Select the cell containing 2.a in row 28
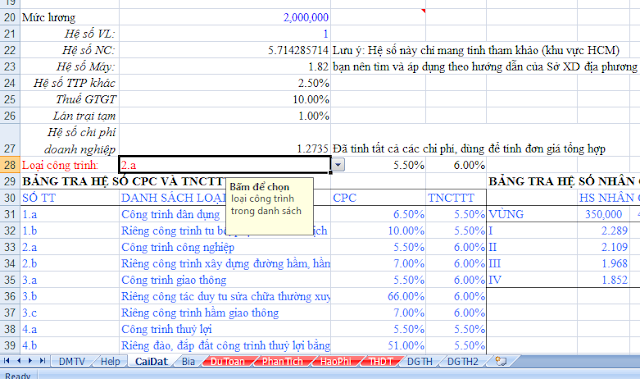This screenshot has width=640, height=379. [225, 165]
